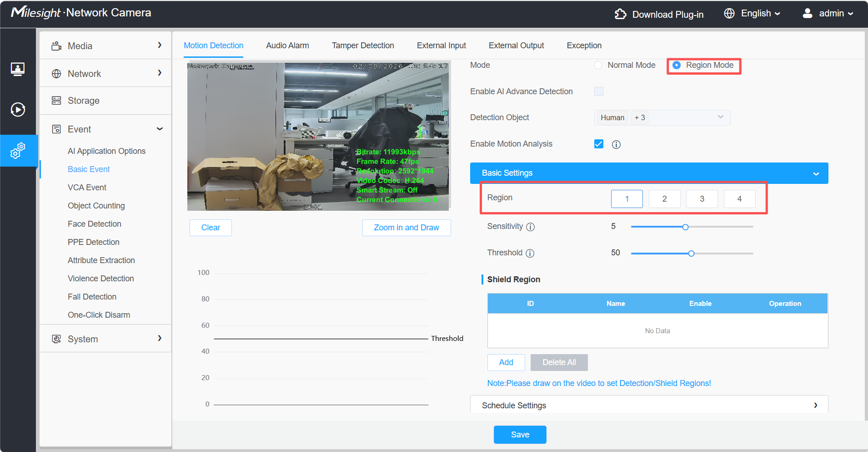Click the Download Plug-in icon
This screenshot has height=452, width=868.
pos(620,14)
